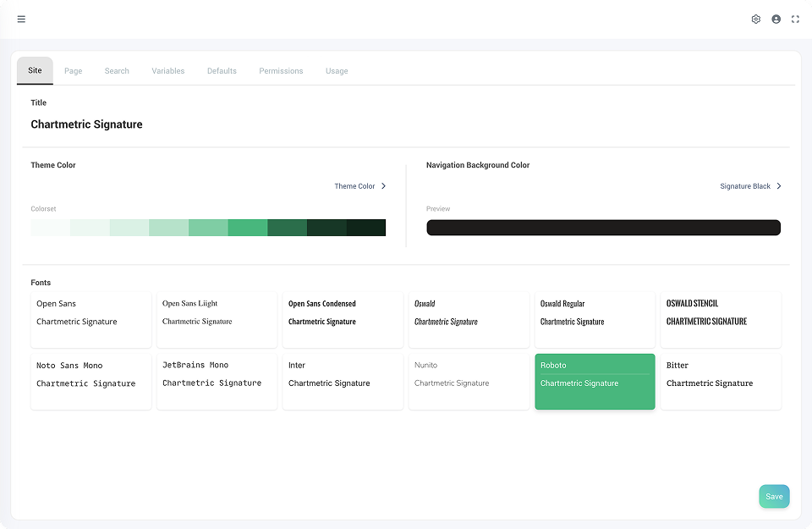Expand the Signature Black chevron arrow
This screenshot has height=529, width=812.
coord(778,186)
